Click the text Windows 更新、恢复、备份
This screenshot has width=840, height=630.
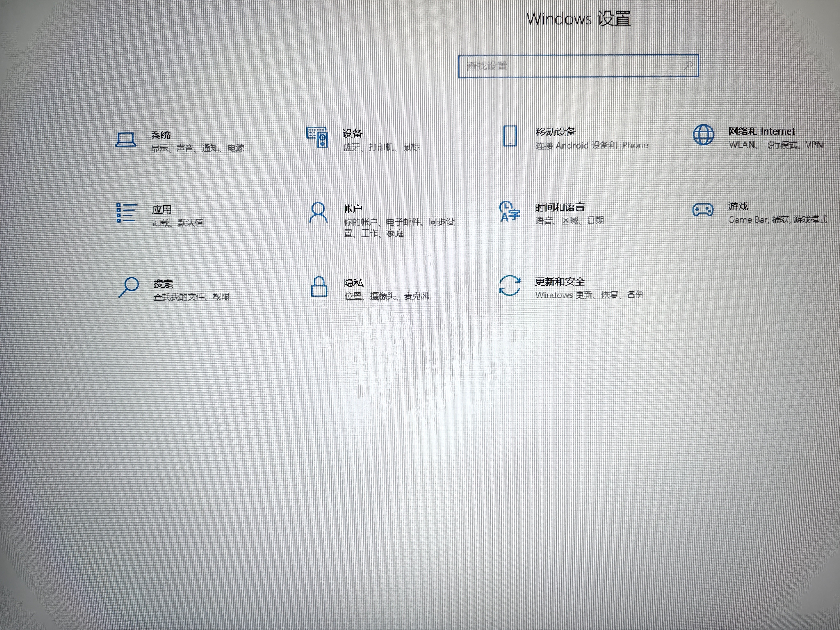click(x=589, y=295)
